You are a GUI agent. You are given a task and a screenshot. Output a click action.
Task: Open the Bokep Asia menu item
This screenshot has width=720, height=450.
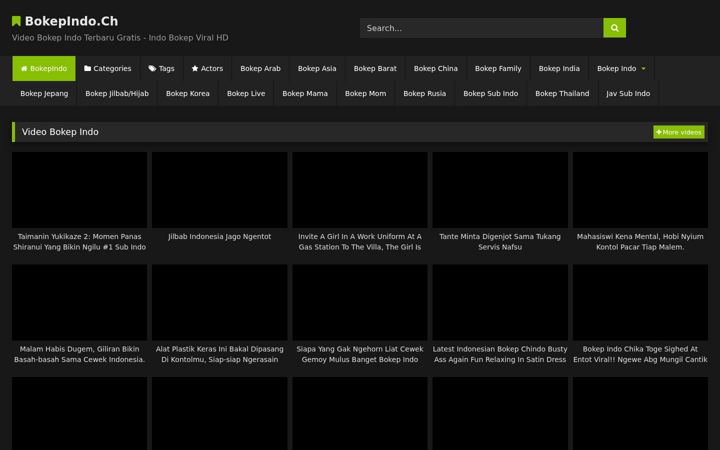click(317, 68)
